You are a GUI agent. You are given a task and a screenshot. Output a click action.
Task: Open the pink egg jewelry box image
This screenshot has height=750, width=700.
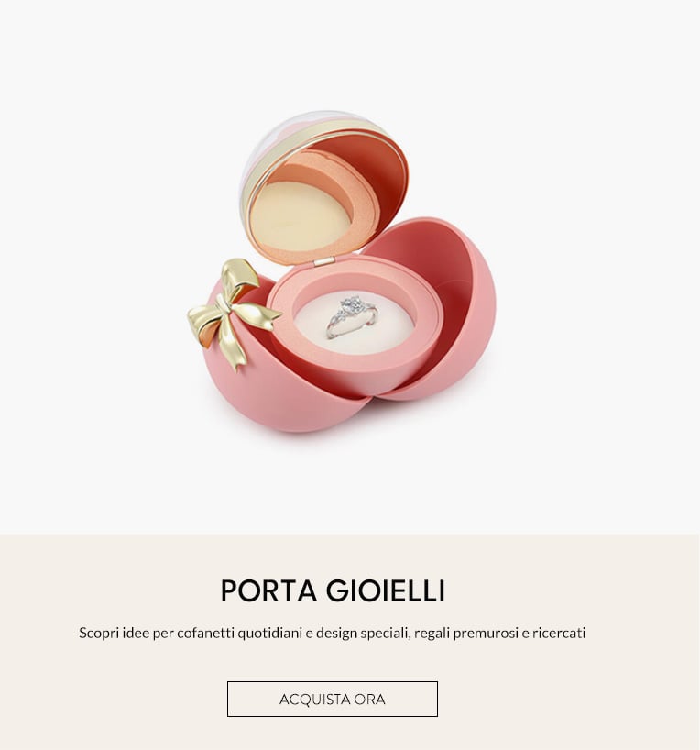click(x=342, y=272)
